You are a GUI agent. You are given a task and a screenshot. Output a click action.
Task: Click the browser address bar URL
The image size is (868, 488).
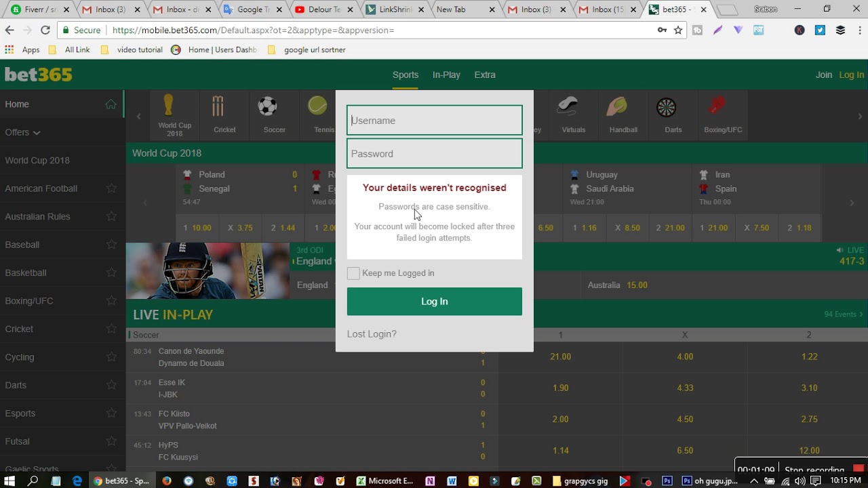252,30
